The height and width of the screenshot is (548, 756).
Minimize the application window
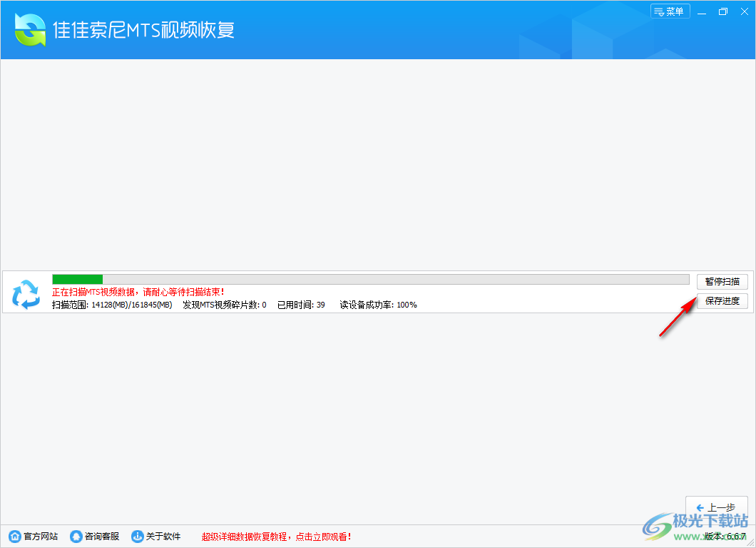coord(702,11)
